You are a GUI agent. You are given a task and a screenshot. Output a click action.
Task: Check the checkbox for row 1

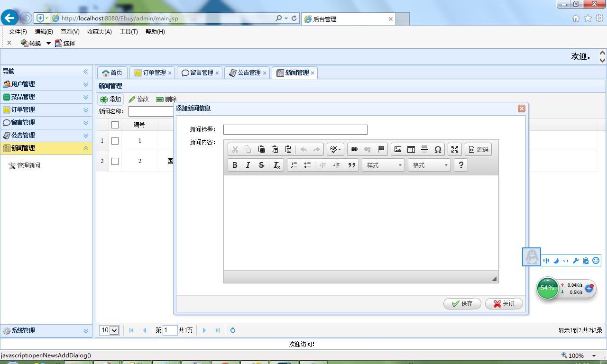tap(115, 141)
